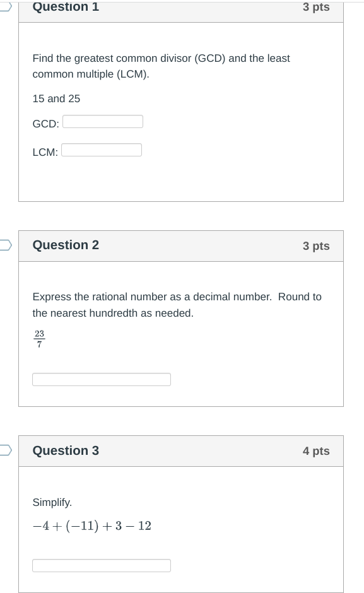Click inside the LCM answer box
This screenshot has height=593, width=364.
point(101,150)
